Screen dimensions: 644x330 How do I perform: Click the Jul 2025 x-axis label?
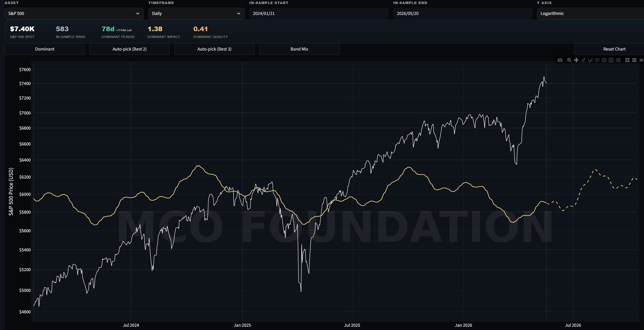[x=352, y=325]
